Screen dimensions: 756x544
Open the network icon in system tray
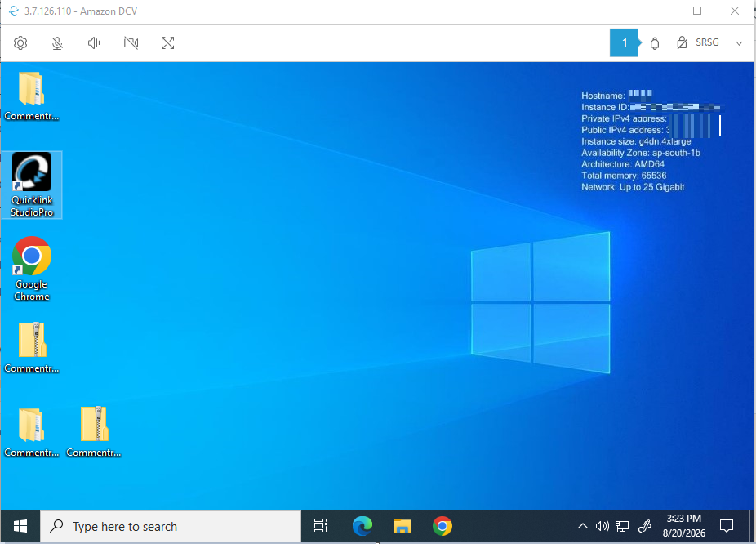tap(622, 526)
